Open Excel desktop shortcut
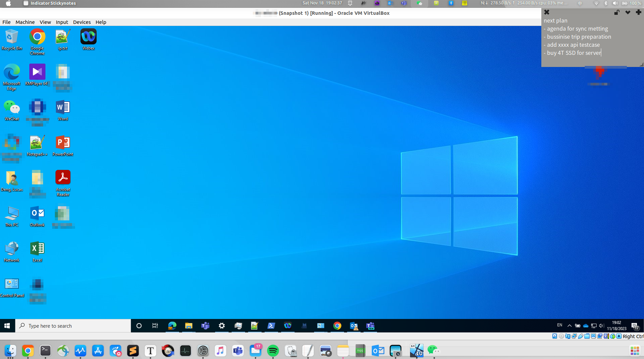The width and height of the screenshot is (644, 359). pyautogui.click(x=37, y=249)
